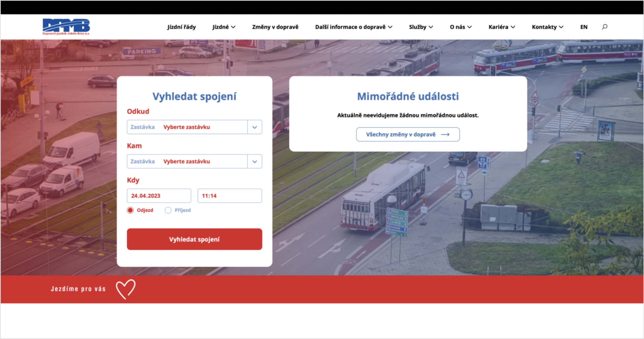Expand the O nás menu

pos(461,27)
